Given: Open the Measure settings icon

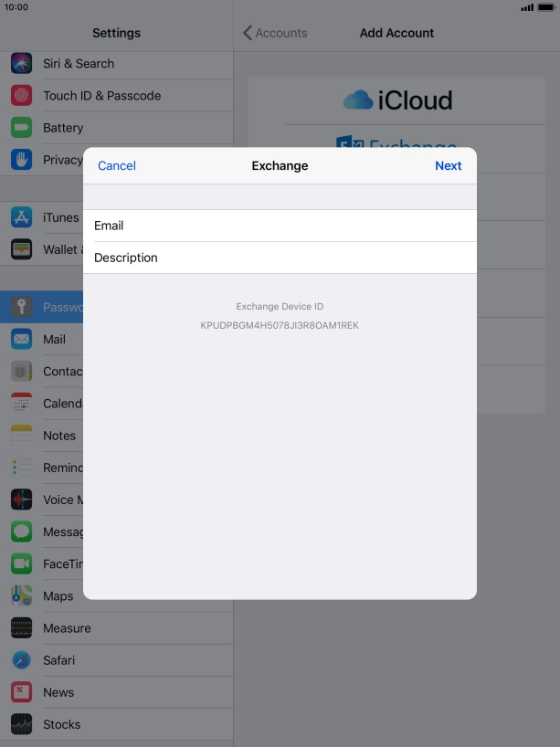Looking at the screenshot, I should click(x=21, y=628).
